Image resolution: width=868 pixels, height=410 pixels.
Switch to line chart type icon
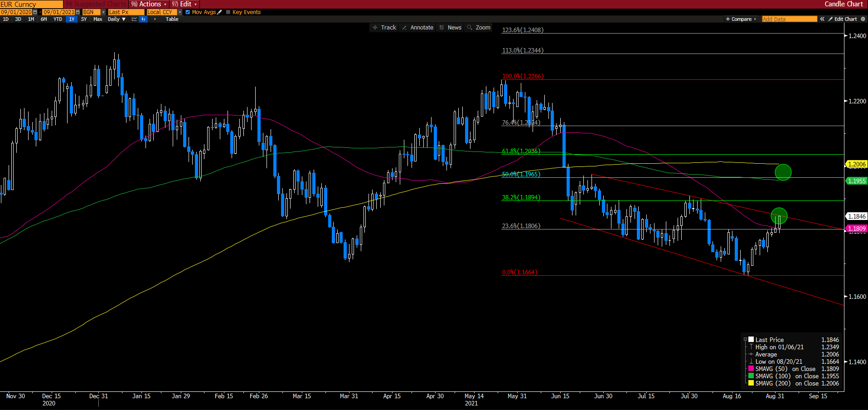click(135, 19)
